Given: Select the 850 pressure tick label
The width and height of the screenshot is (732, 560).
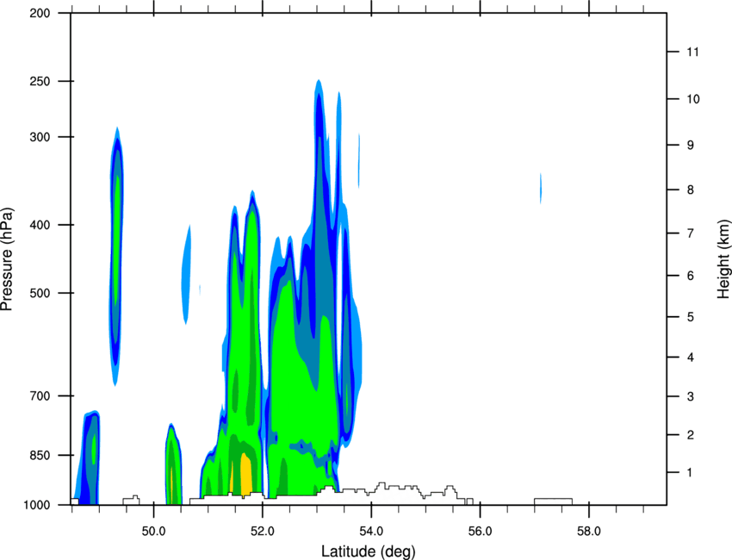Looking at the screenshot, I should [40, 455].
